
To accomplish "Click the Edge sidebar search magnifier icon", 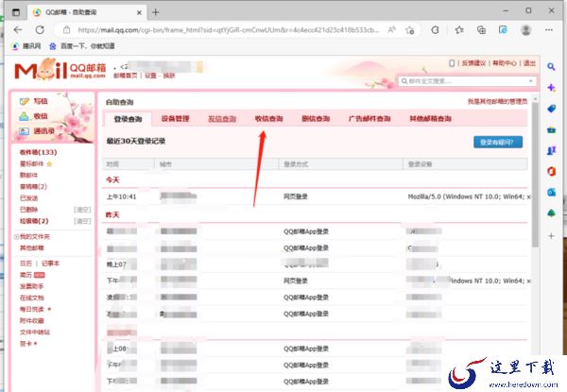I will coord(551,67).
